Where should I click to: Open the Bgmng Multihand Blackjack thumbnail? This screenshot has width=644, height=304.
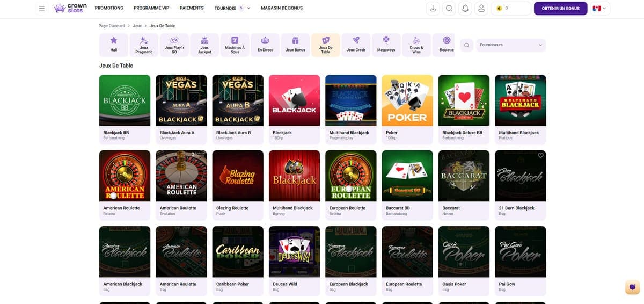[x=294, y=176]
